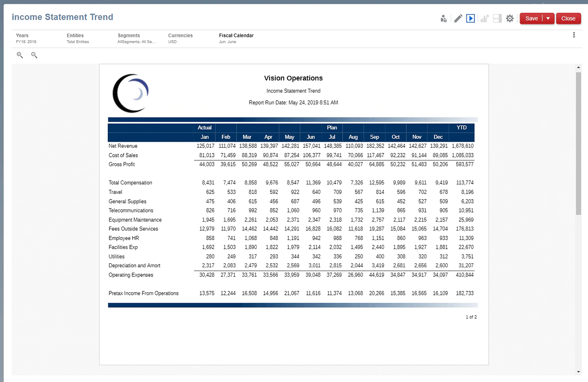Image resolution: width=588 pixels, height=382 pixels.
Task: Open the three-dot POV actions menu
Action: [574, 35]
